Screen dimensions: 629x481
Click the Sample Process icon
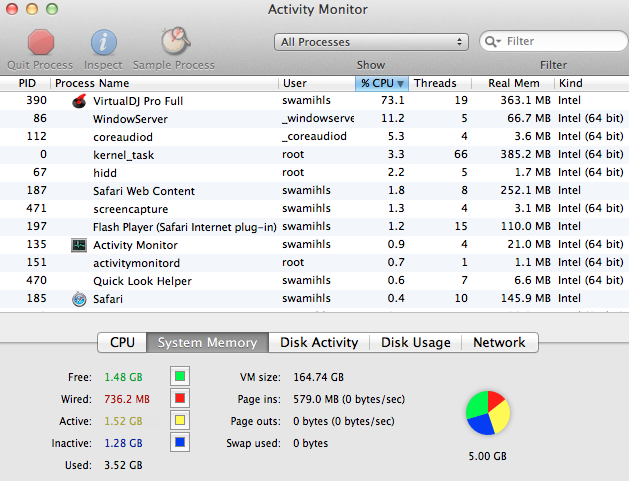[176, 42]
